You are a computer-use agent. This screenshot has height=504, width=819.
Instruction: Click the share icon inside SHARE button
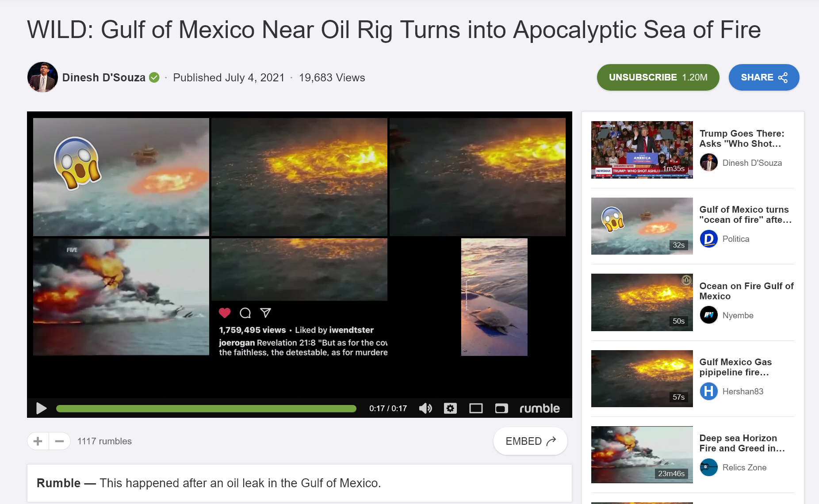783,77
